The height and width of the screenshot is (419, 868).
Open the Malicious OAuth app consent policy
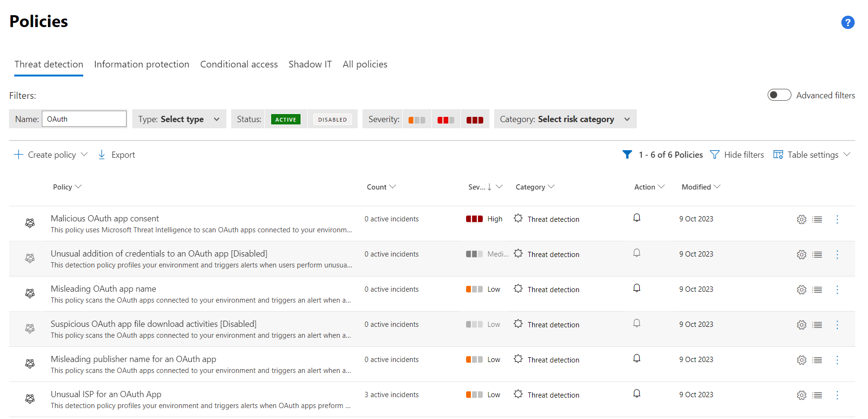pyautogui.click(x=105, y=219)
